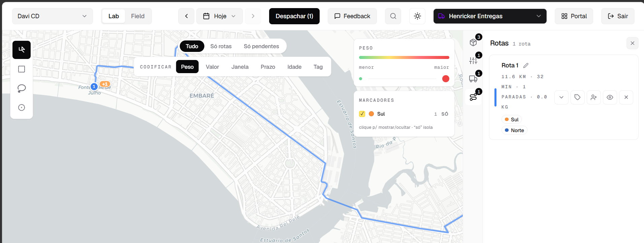Activate the rectangle selection tool
The image size is (644, 243).
pyautogui.click(x=22, y=69)
